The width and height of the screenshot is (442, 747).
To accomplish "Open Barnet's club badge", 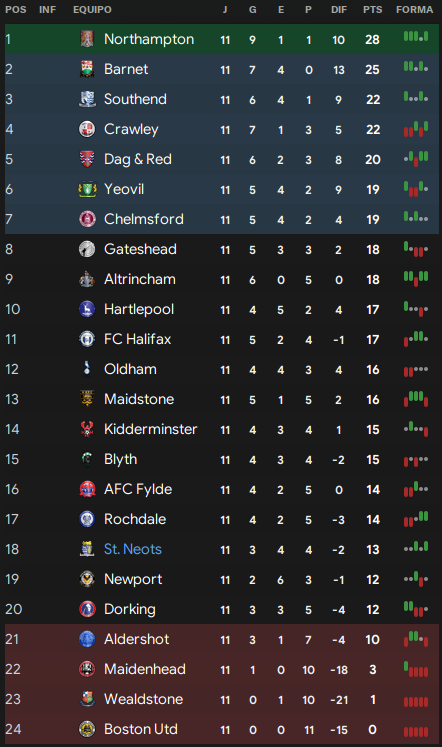I will pos(87,69).
